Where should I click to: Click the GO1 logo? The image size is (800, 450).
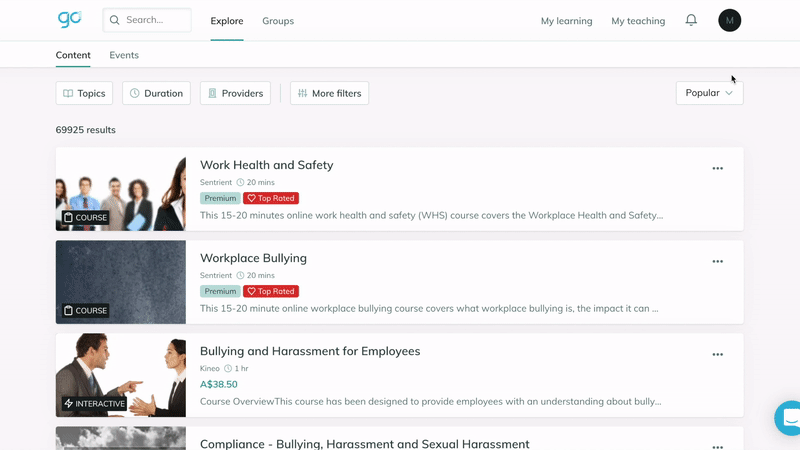pyautogui.click(x=69, y=19)
